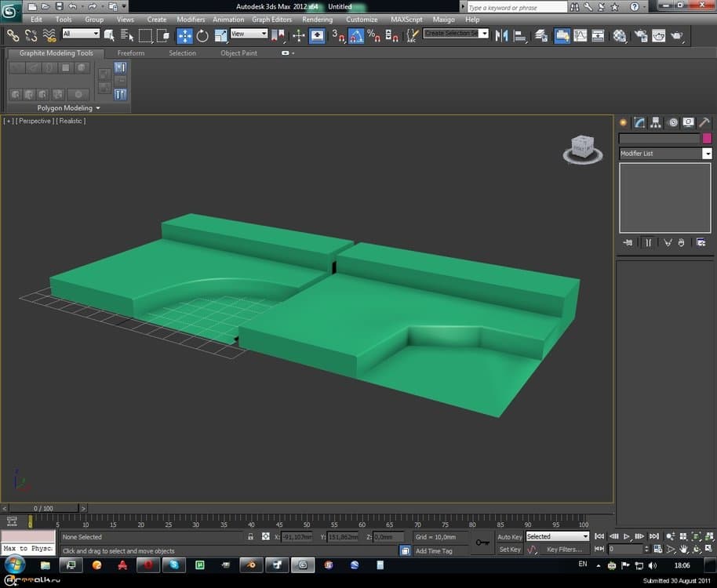Viewport: 717px width, 588px height.
Task: Open the Hierarchy command panel tab
Action: 656,122
